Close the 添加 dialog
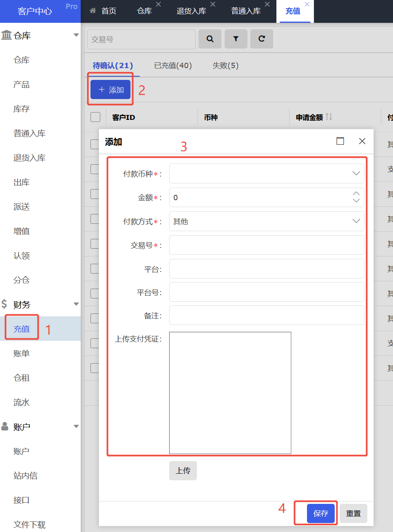Image resolution: width=393 pixels, height=532 pixels. (362, 141)
